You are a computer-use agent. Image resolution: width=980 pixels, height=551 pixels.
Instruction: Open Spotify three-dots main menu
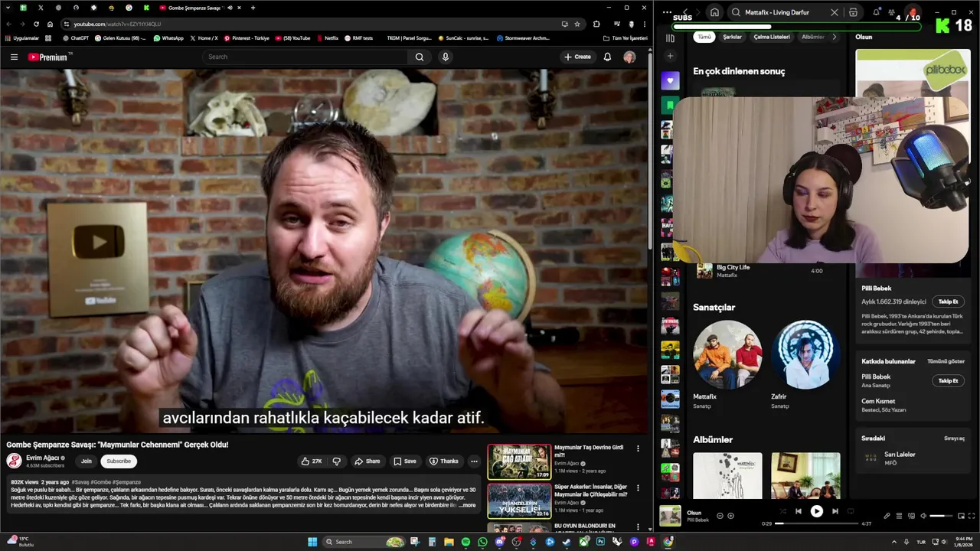667,12
